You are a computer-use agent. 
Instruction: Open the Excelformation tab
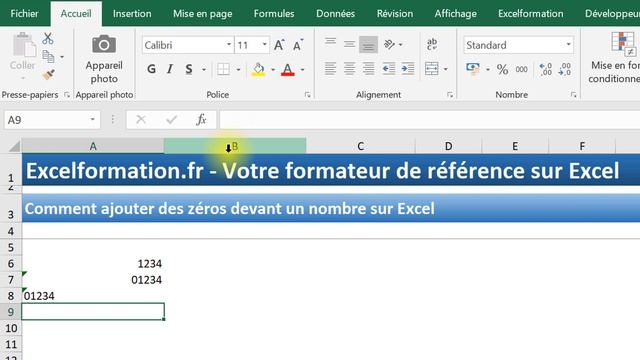(x=531, y=13)
